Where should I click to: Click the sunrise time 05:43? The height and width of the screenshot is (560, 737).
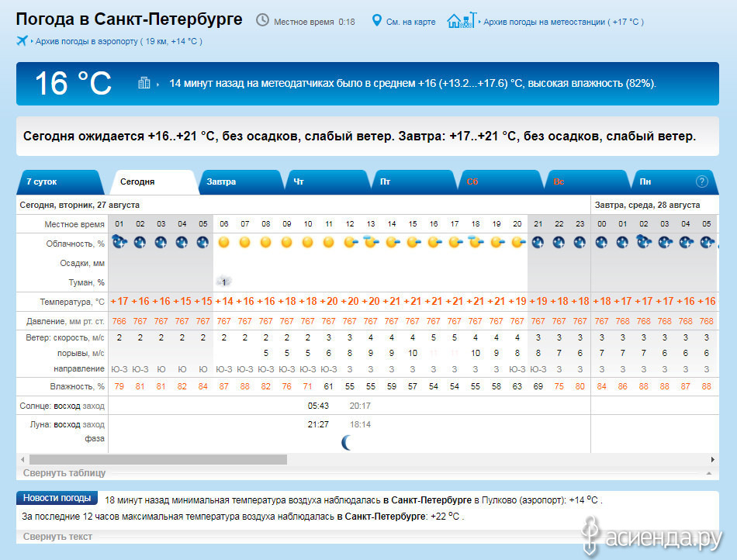pyautogui.click(x=318, y=406)
